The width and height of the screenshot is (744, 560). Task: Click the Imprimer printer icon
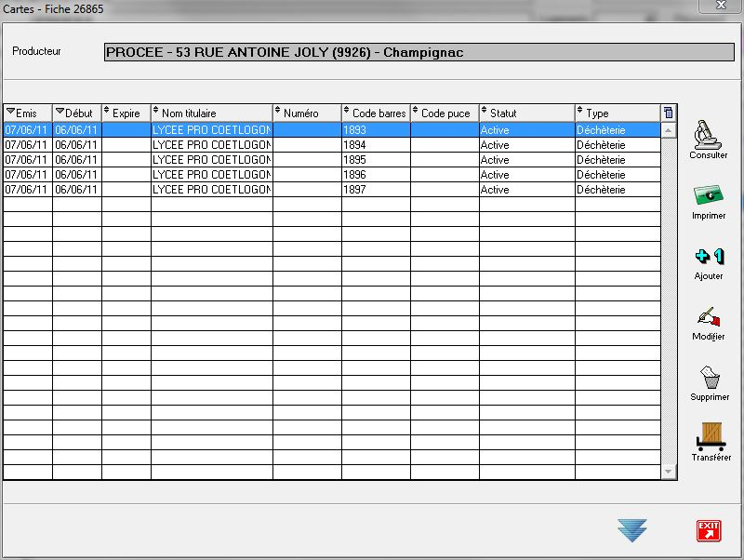tap(709, 195)
